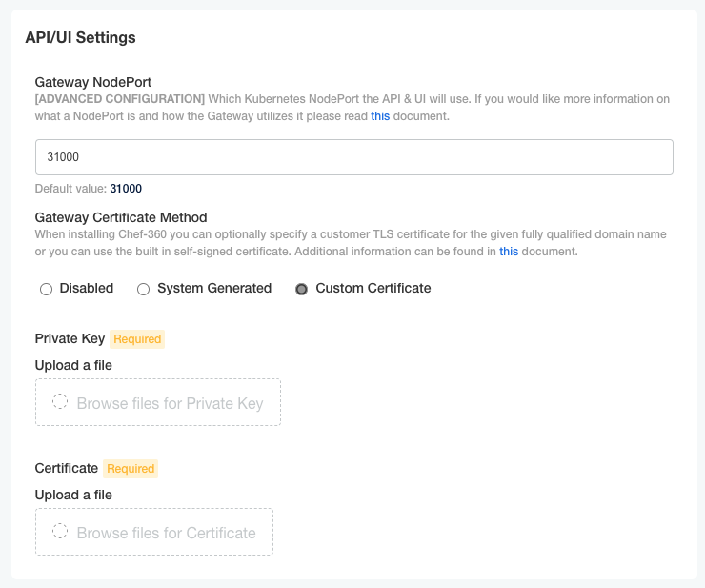Choose the System Generated radio button
705x588 pixels.
tap(144, 289)
